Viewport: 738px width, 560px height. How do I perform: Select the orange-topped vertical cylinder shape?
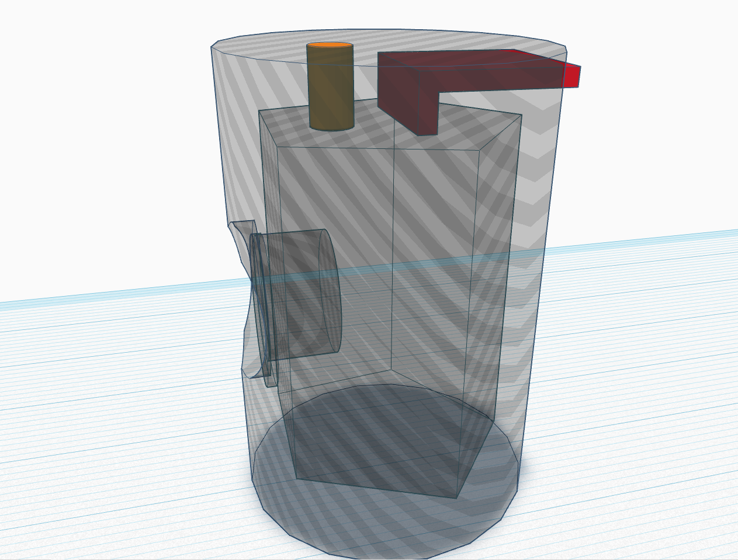[x=331, y=88]
